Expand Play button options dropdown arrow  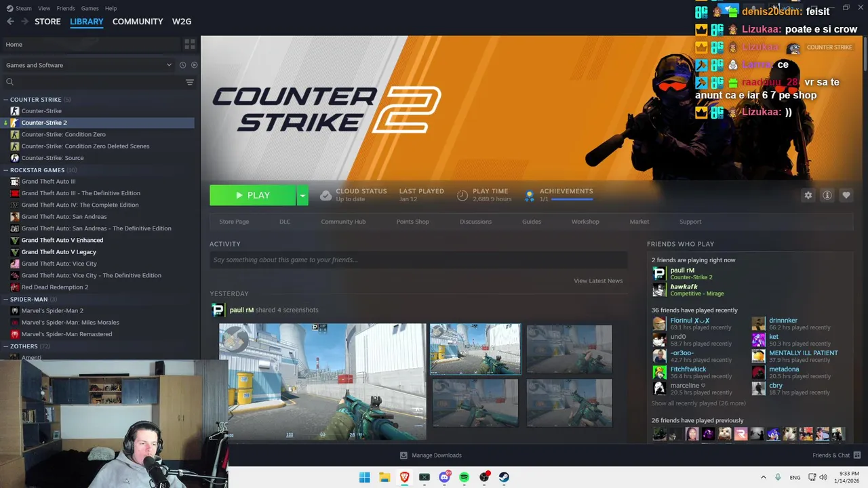tap(303, 195)
